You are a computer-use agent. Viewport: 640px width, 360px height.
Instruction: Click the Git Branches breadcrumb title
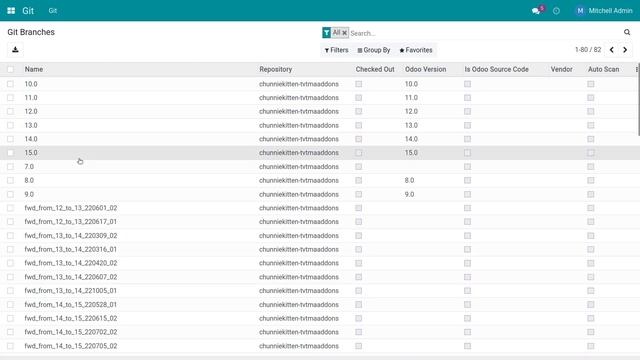click(x=31, y=32)
